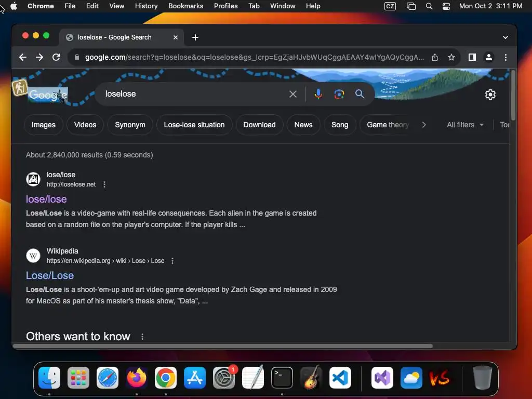Image resolution: width=532 pixels, height=399 pixels.
Task: Open Launchpad from the Dock
Action: (x=78, y=378)
